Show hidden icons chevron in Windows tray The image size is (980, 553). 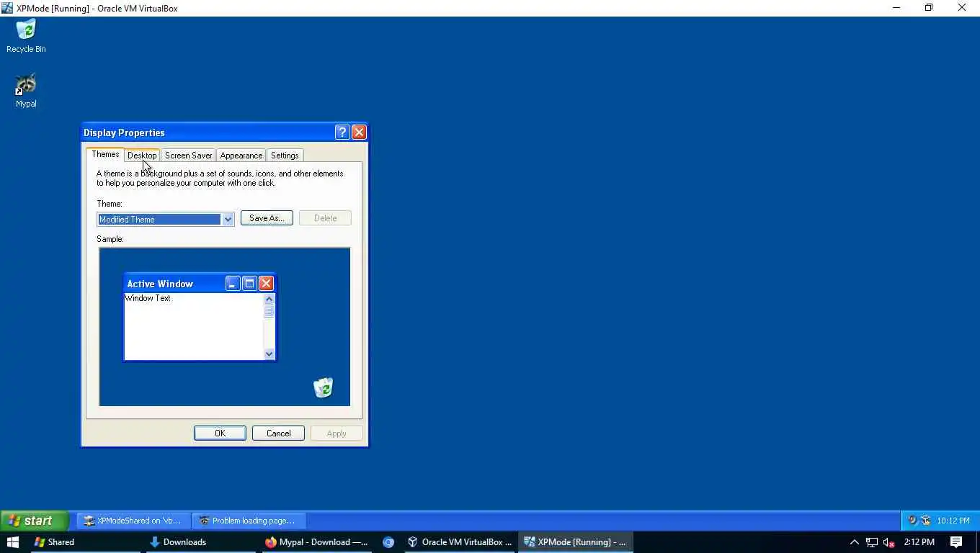tap(855, 542)
